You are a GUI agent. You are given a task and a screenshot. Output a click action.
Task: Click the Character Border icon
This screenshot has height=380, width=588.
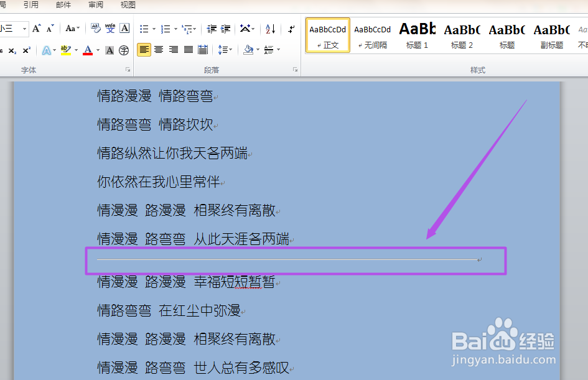pos(125,28)
